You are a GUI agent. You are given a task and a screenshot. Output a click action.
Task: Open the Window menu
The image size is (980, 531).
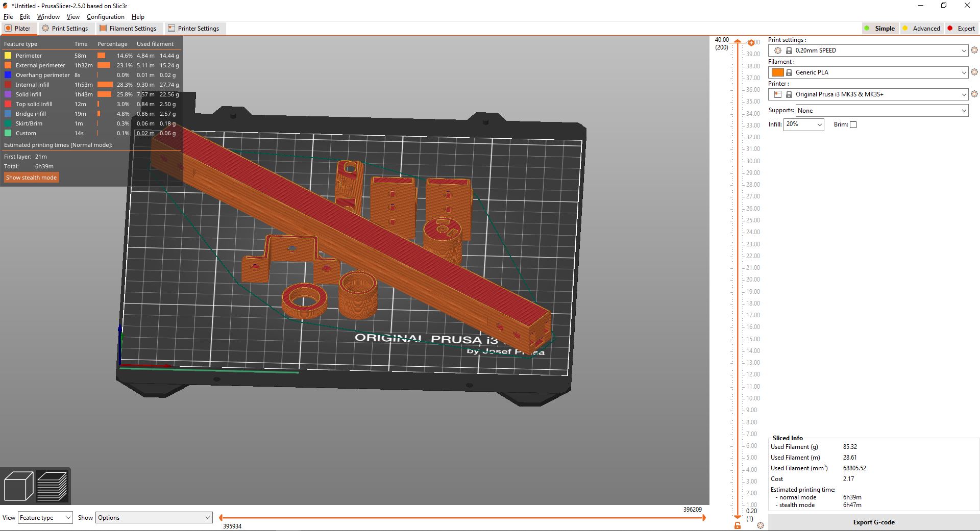(x=48, y=17)
